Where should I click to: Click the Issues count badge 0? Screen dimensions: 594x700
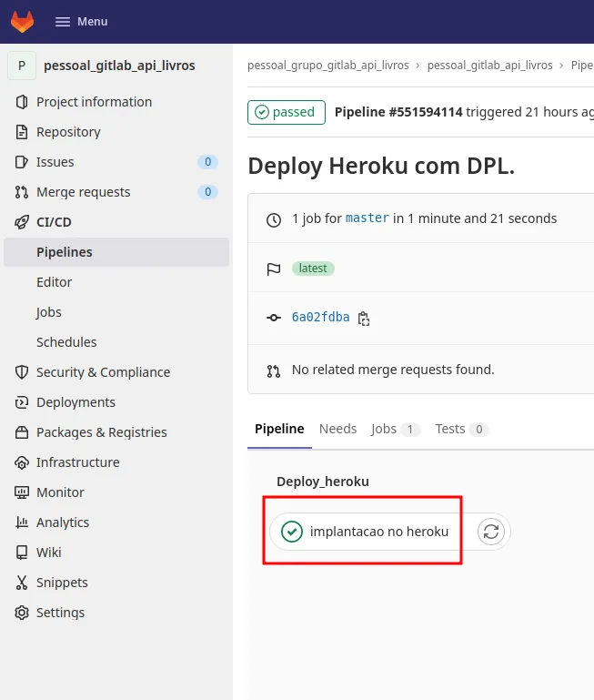click(208, 162)
